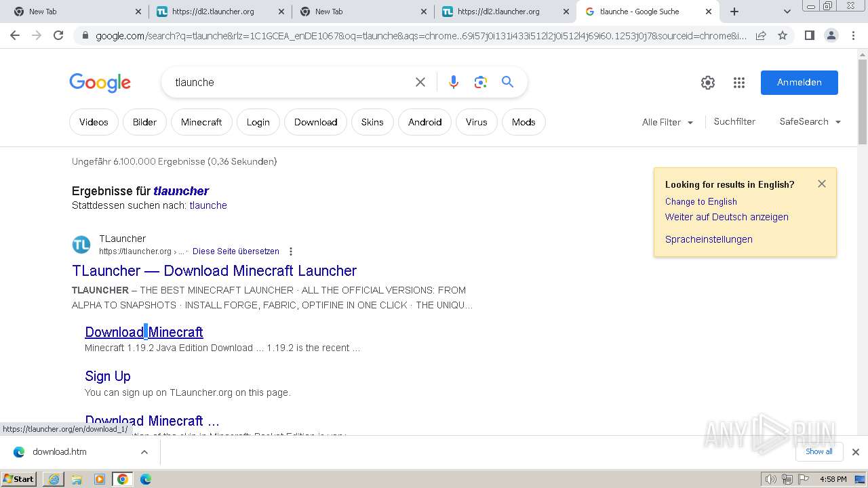Search by image with Lens icon
Image resolution: width=868 pixels, height=488 pixels.
481,82
